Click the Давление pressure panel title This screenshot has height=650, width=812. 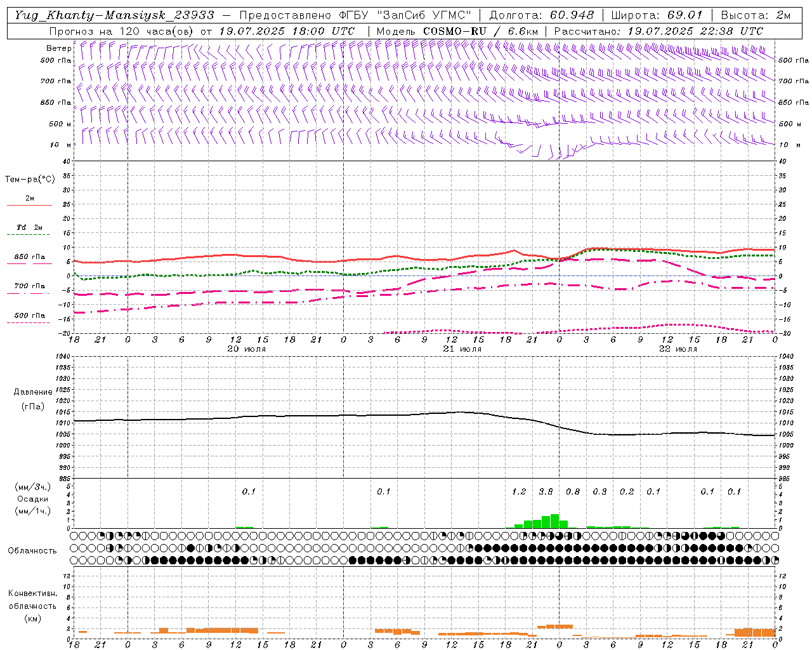[33, 392]
